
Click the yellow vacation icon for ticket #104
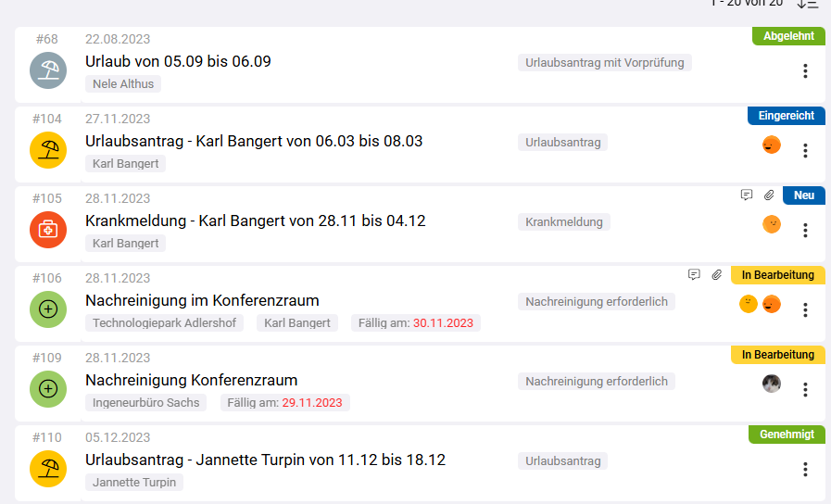pyautogui.click(x=48, y=150)
